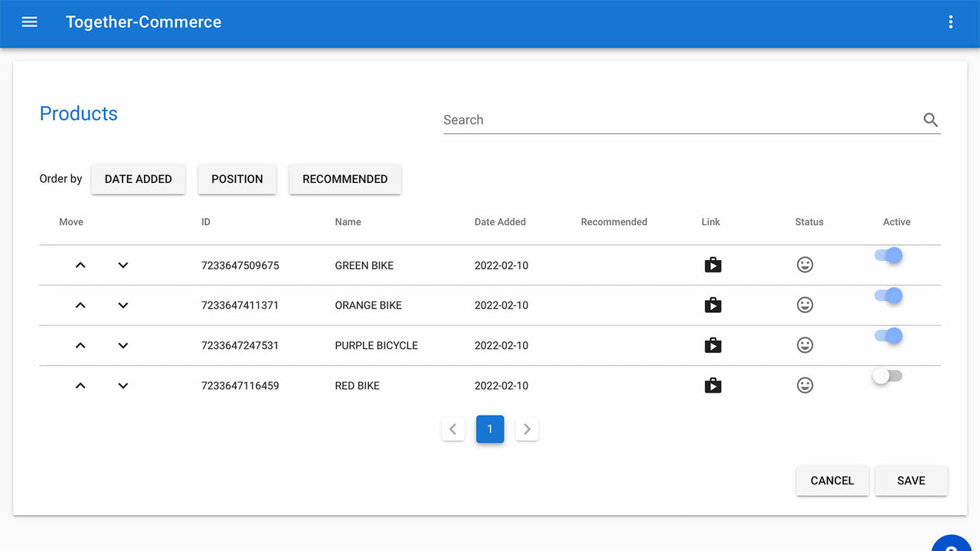The width and height of the screenshot is (980, 551).
Task: Click the CANCEL button
Action: tap(832, 481)
